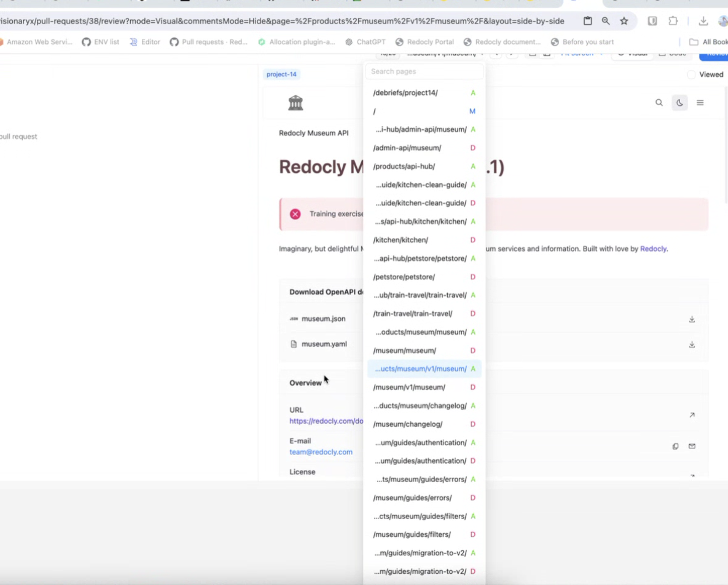Open search via the magnifier icon in preview header
This screenshot has width=728, height=585.
[659, 103]
